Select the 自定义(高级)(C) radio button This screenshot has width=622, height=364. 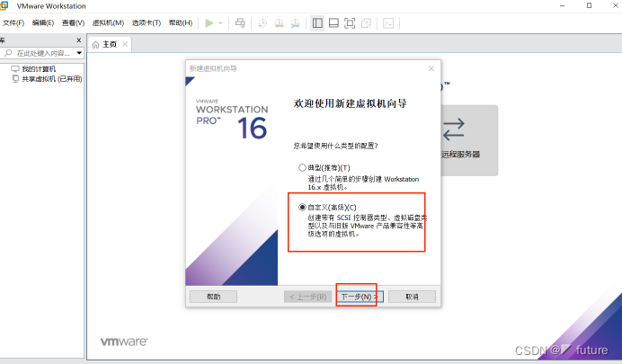302,207
